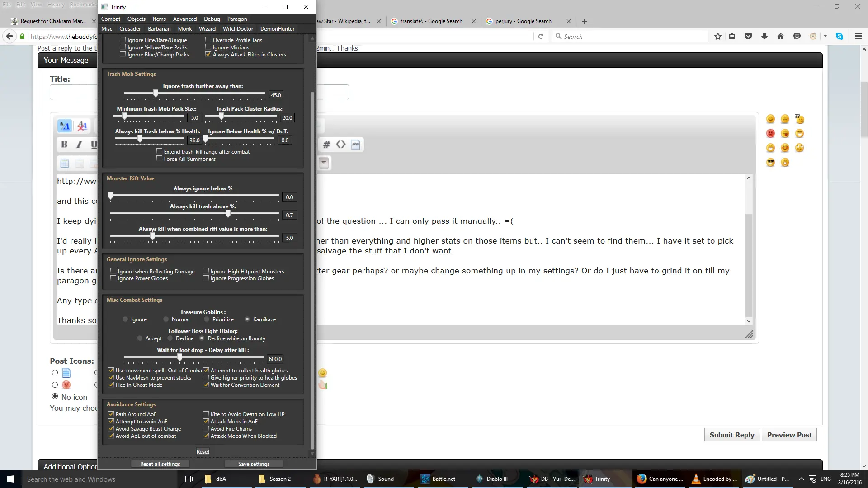
Task: Toggle Avoid Fire Chains checkbox
Action: [206, 428]
